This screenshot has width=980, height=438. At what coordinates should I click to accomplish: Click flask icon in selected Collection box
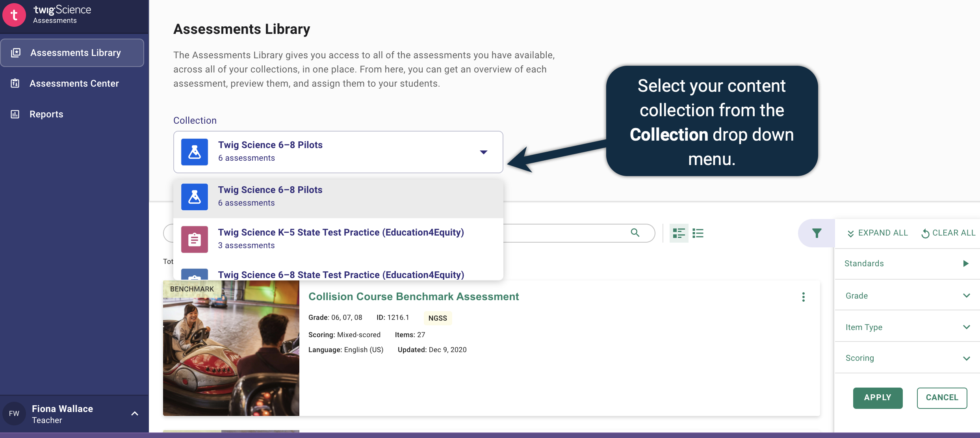point(195,152)
